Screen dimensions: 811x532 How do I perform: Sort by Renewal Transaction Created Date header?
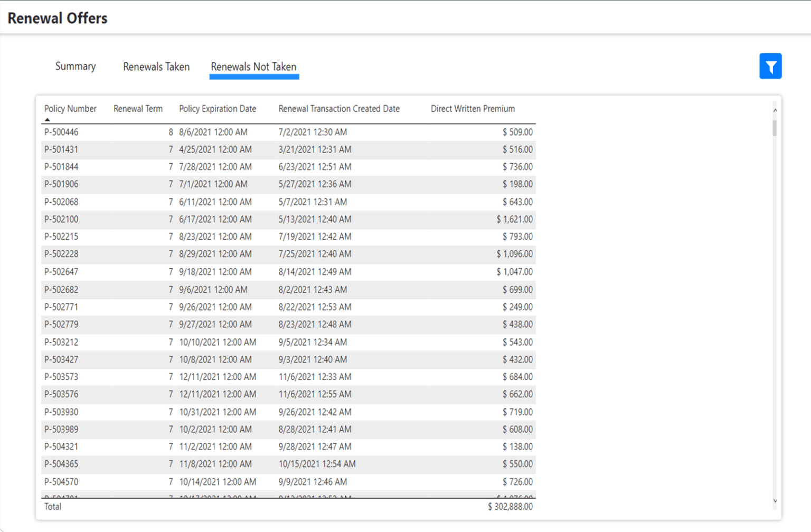click(x=339, y=109)
